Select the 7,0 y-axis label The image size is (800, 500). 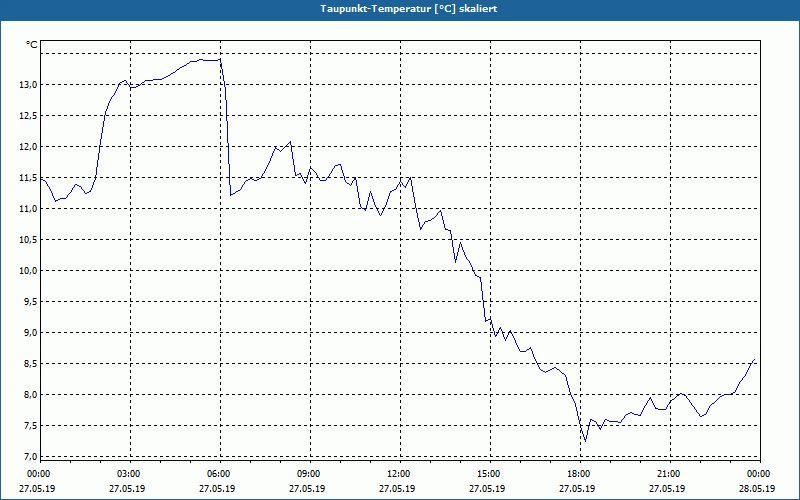30,457
